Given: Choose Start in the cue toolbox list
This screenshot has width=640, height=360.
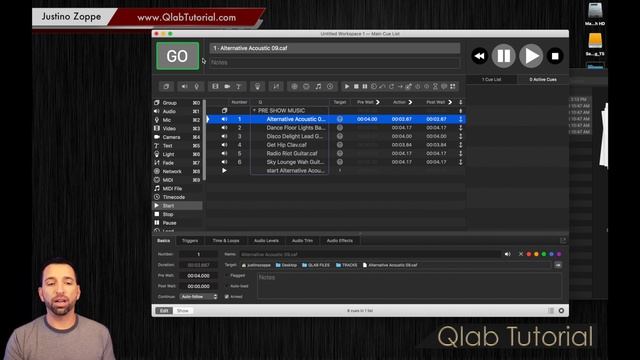Looking at the screenshot, I should (x=177, y=206).
